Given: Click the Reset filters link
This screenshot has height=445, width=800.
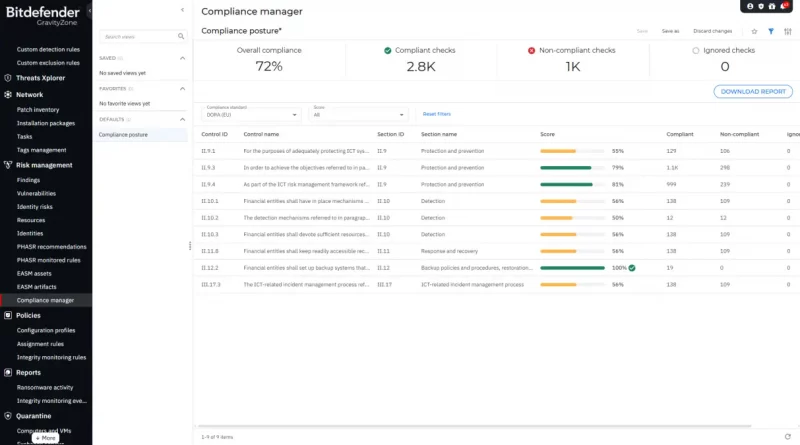Looking at the screenshot, I should pyautogui.click(x=437, y=114).
